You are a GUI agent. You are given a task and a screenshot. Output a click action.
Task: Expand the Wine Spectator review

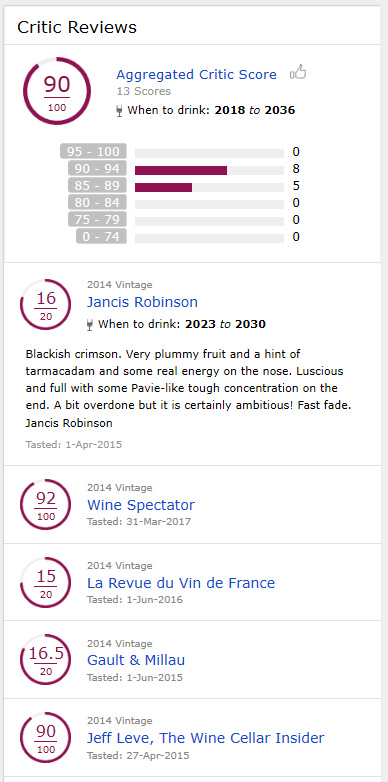(141, 505)
